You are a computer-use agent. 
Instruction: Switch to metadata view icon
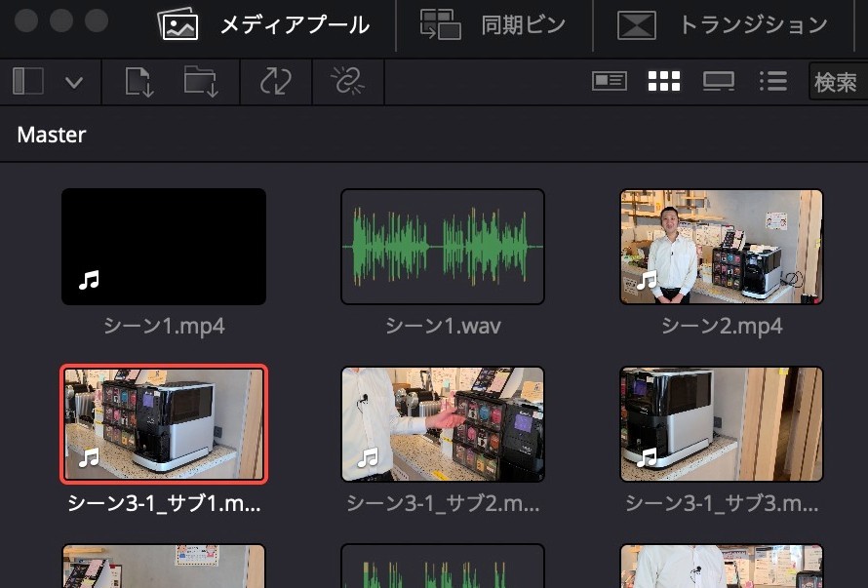[610, 81]
